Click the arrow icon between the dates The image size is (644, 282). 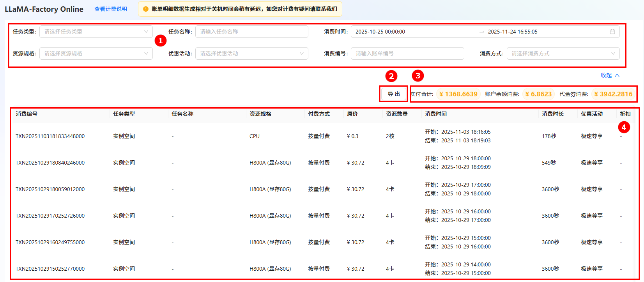[x=482, y=32]
